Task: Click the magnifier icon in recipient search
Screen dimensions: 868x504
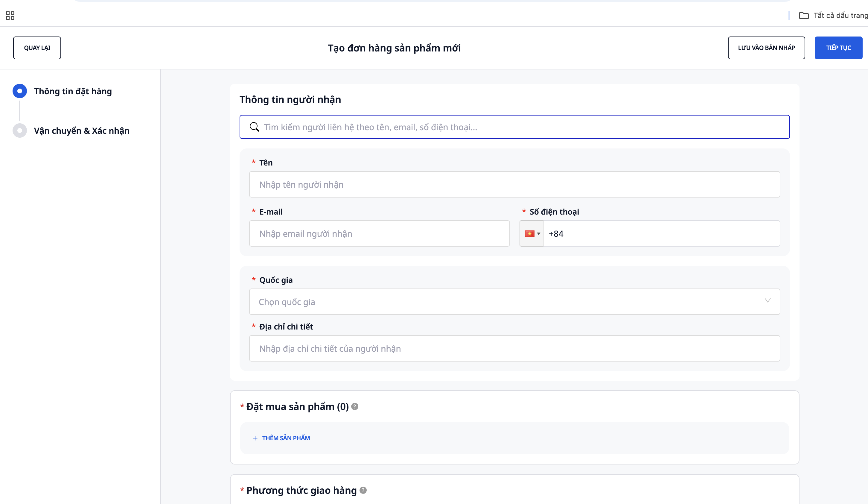Action: click(x=254, y=127)
